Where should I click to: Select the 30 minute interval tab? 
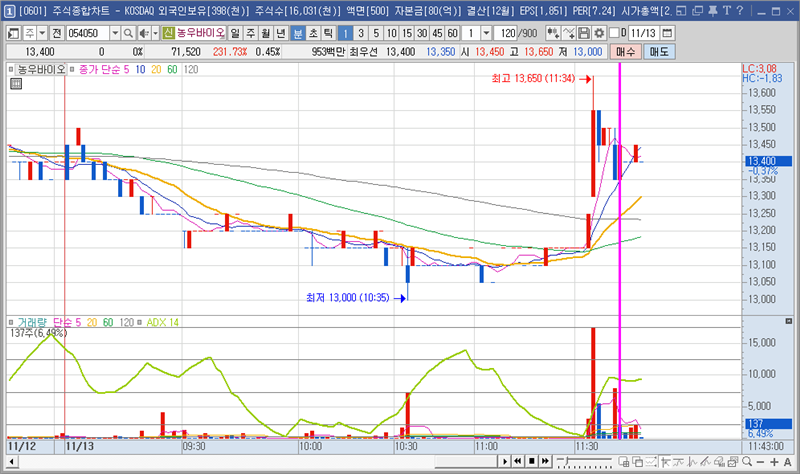coord(421,33)
